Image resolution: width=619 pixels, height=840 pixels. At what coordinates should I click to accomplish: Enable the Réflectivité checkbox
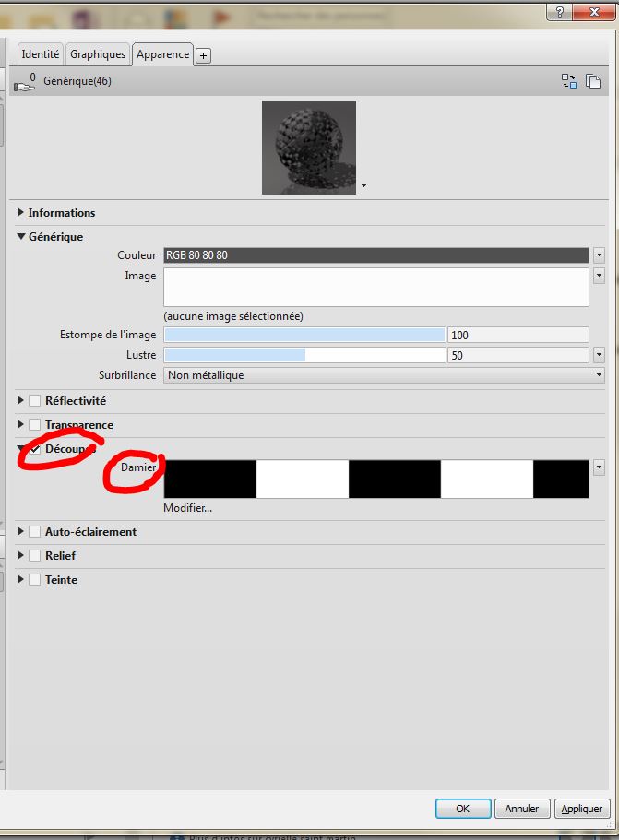pos(35,401)
